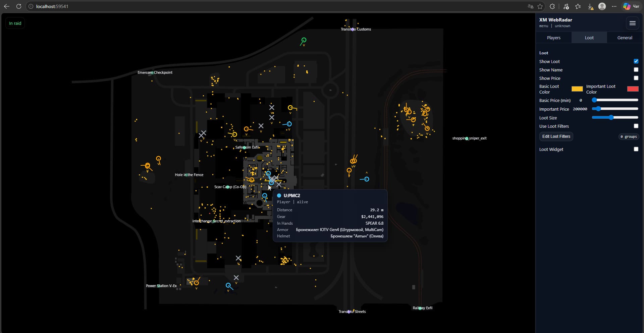Click the Railway Exfil marker on the map

pos(420,308)
